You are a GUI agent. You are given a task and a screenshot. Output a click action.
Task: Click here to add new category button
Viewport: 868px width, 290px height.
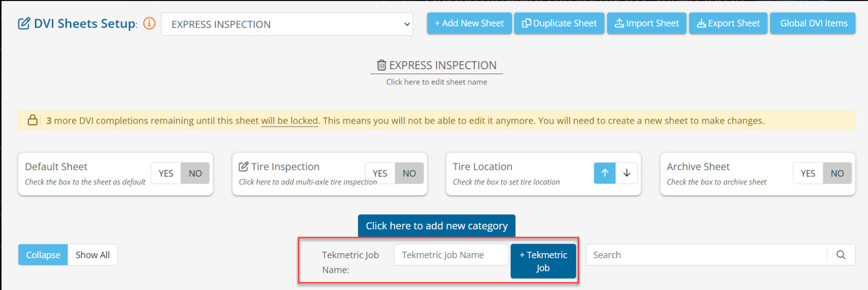[437, 225]
